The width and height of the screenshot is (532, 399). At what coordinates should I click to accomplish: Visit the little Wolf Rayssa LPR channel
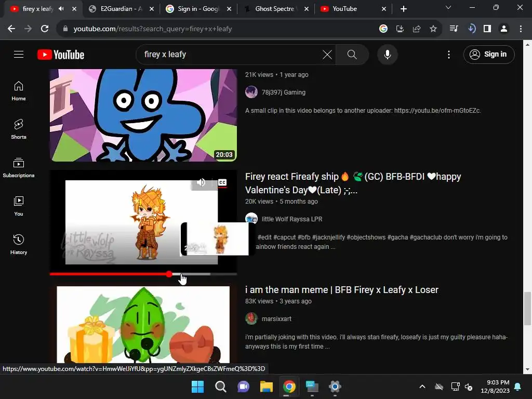click(292, 219)
